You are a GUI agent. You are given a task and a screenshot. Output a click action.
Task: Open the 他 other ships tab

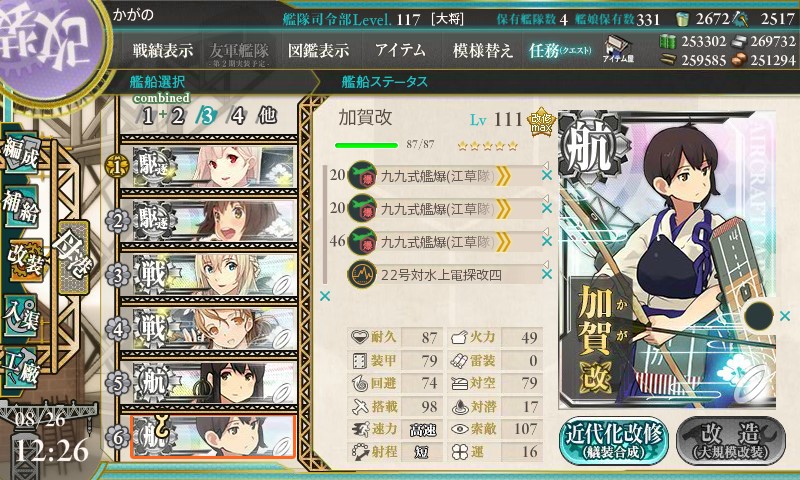(267, 116)
